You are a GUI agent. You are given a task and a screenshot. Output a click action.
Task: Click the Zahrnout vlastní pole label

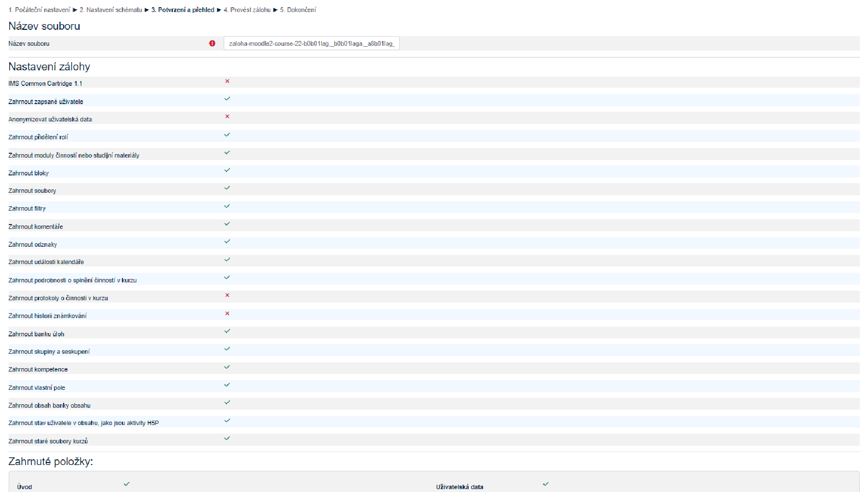click(x=37, y=388)
